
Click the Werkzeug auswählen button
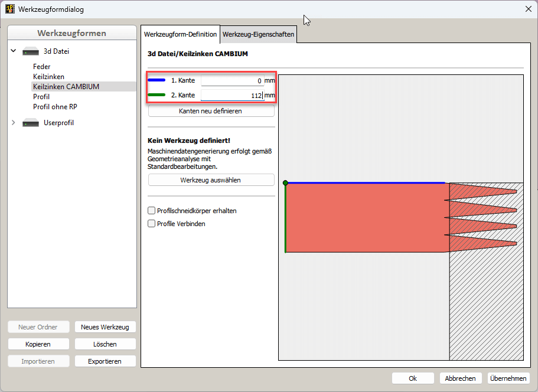coord(211,180)
